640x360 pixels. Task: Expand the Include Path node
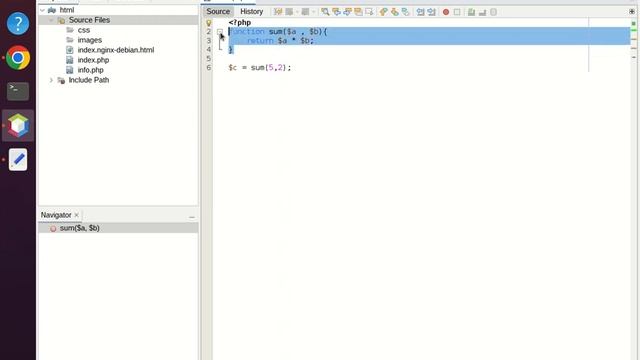pyautogui.click(x=51, y=80)
